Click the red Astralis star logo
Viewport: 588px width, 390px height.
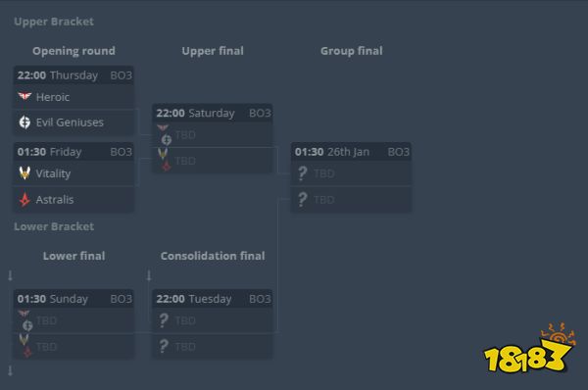pos(24,200)
